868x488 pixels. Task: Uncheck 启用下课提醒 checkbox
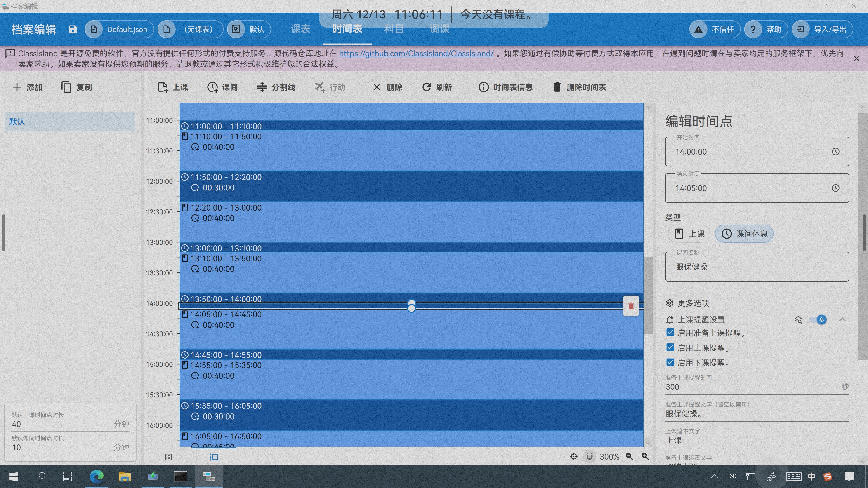point(670,362)
